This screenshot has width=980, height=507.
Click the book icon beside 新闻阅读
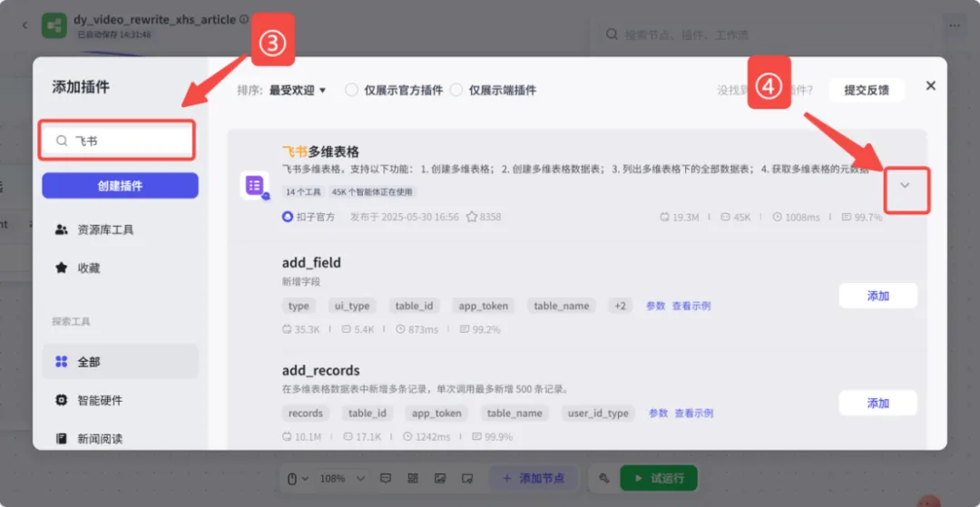[62, 439]
